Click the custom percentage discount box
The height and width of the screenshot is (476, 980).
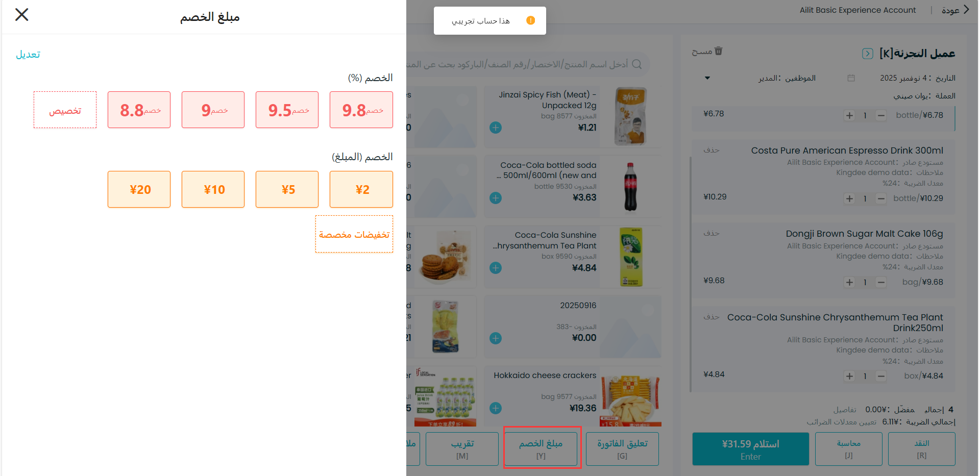click(65, 110)
